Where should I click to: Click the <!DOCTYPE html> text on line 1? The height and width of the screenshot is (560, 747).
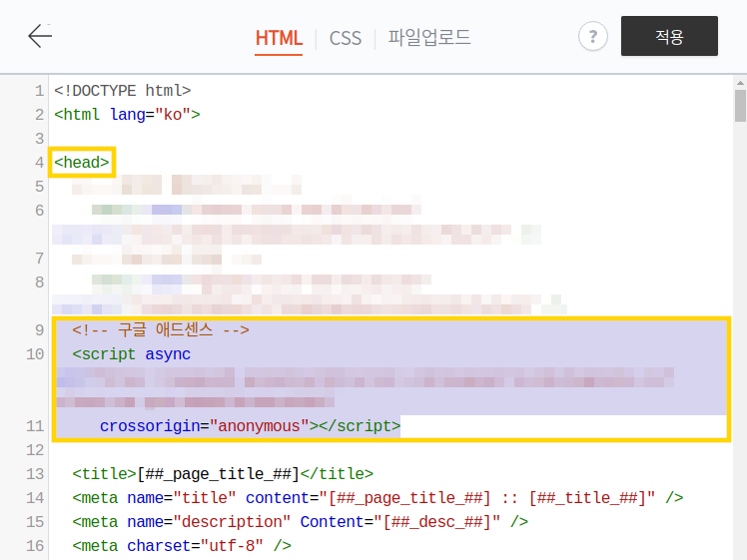tap(123, 91)
